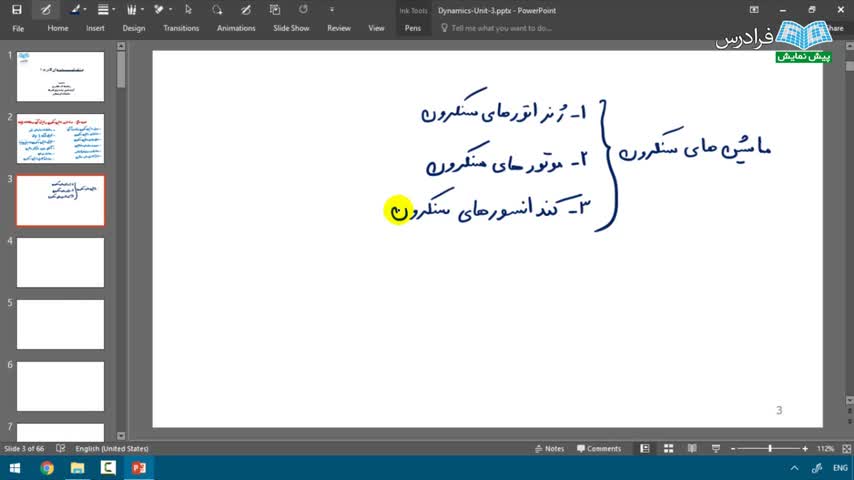Click slide panel scroll down arrow

click(121, 436)
